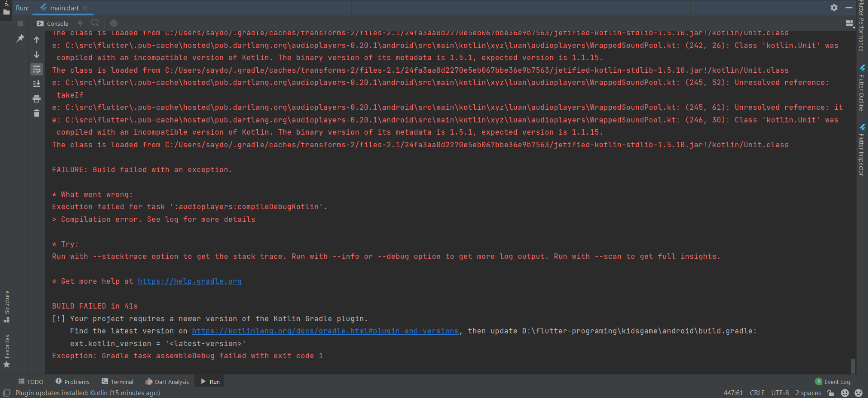The height and width of the screenshot is (398, 868).
Task: Print the console output
Action: pyautogui.click(x=37, y=98)
